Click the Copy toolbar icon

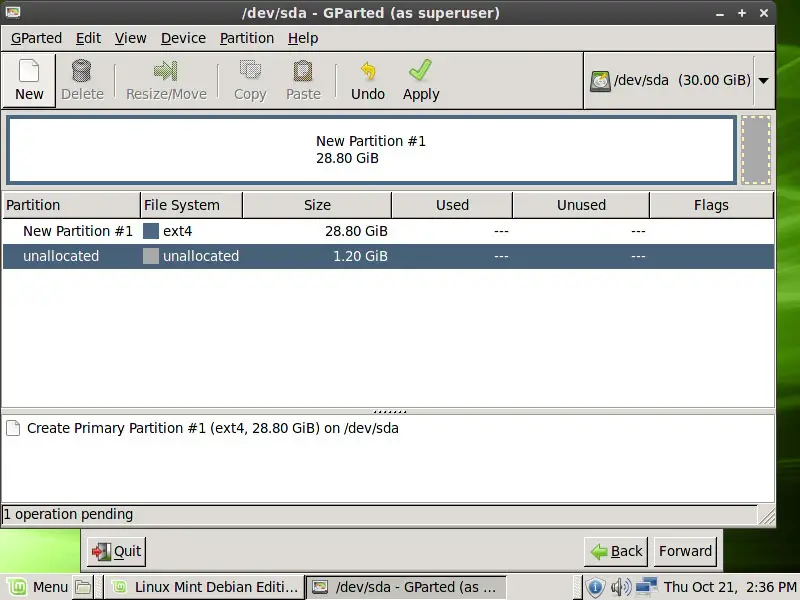pos(250,70)
